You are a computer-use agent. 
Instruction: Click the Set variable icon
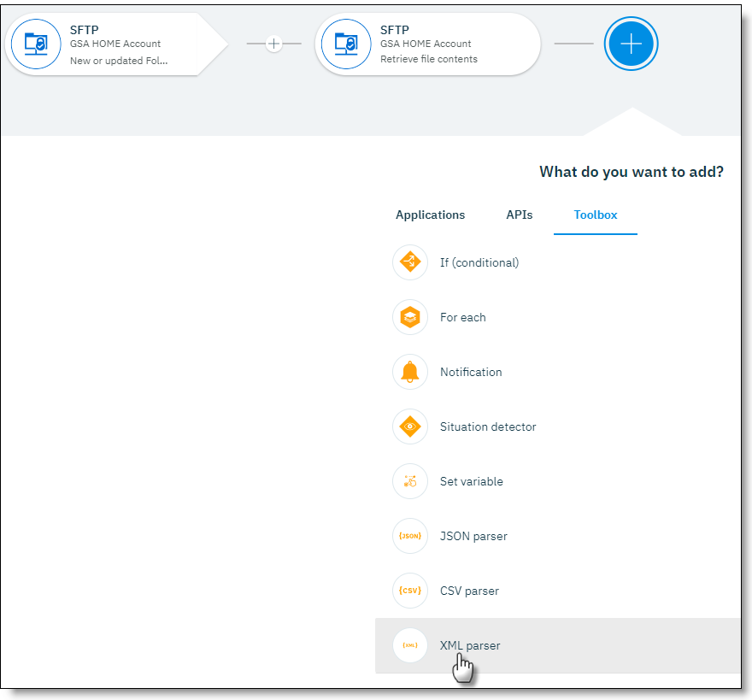(x=410, y=481)
